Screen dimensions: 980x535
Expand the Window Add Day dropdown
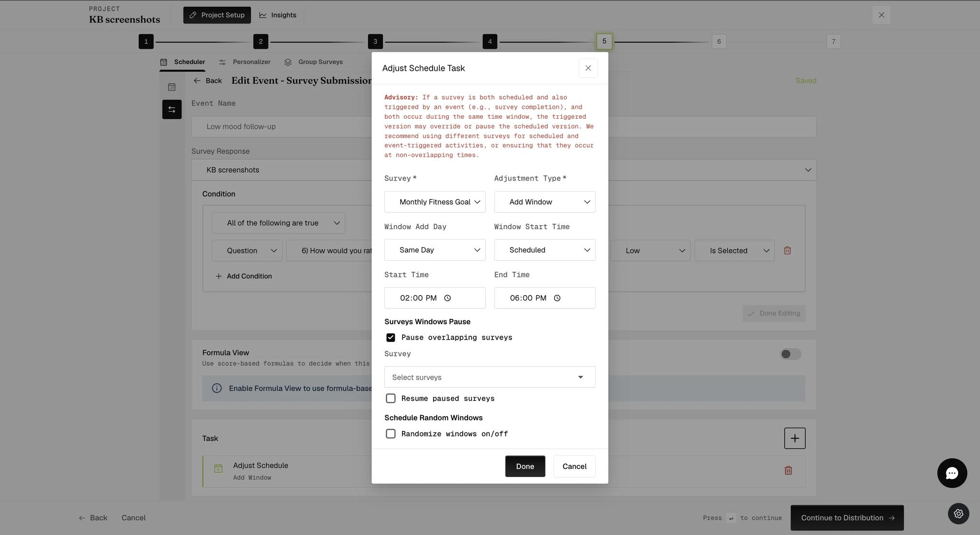coord(435,250)
